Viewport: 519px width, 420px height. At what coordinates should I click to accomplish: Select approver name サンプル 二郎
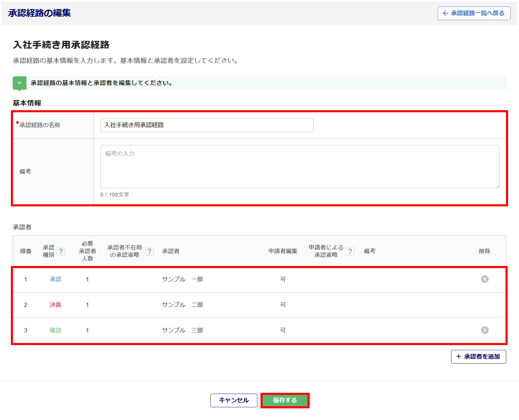coord(182,305)
